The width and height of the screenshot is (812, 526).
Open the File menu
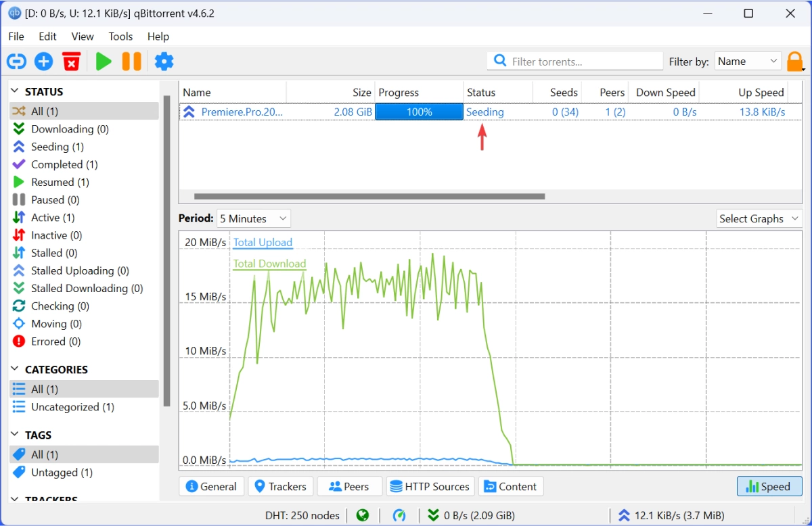coord(16,37)
